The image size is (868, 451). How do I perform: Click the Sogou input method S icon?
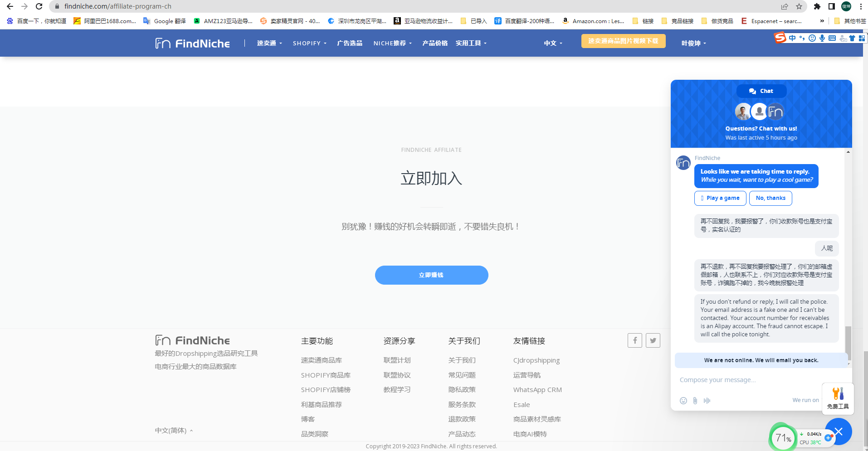click(x=780, y=38)
